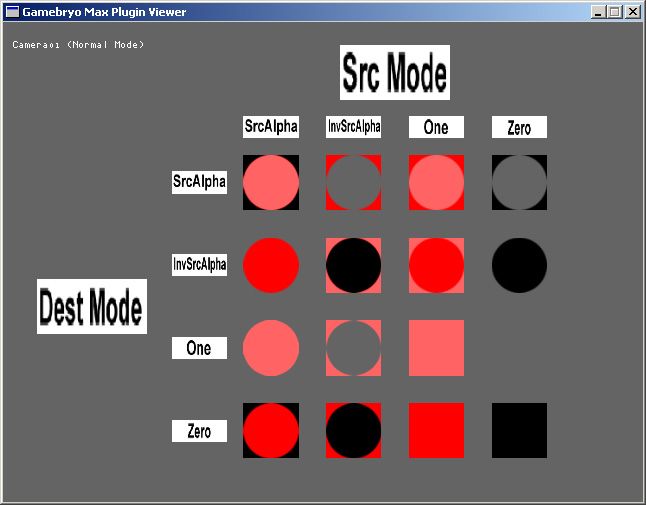Click swatch at SrcAlpha source, SrcAlpha dest
Screen dimensions: 646x505
(271, 182)
